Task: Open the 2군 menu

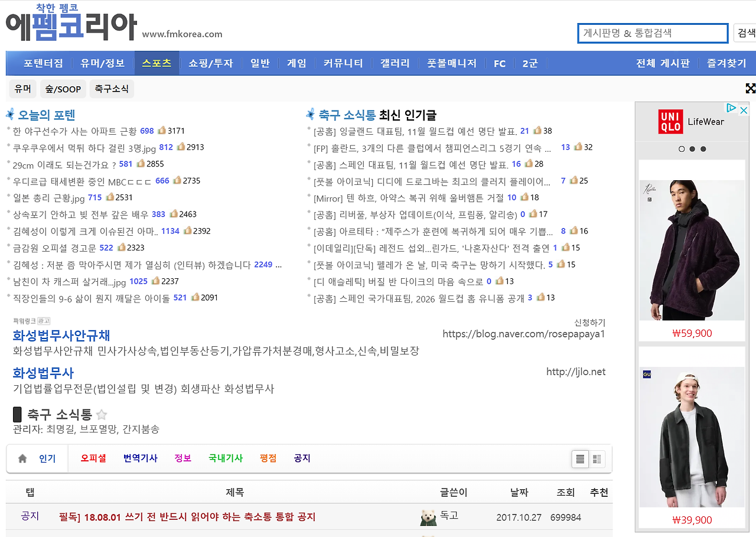Action: click(530, 63)
